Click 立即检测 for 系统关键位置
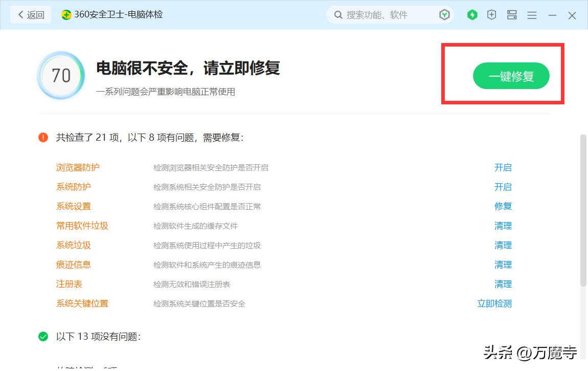Screen dimensions: 588x371 click(x=494, y=303)
